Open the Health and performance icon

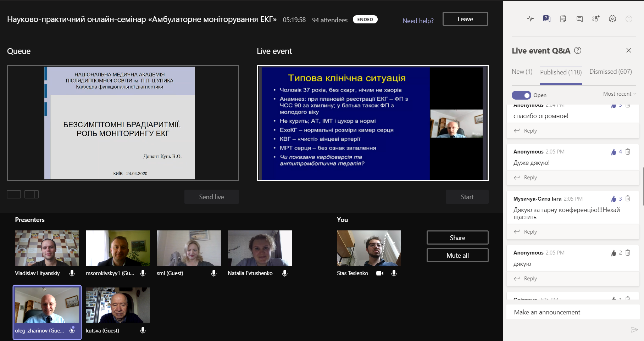click(530, 19)
